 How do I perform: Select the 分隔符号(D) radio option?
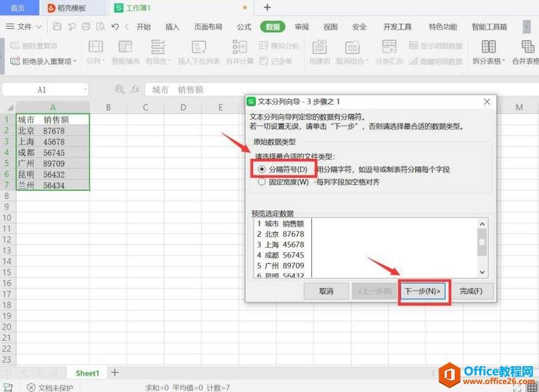pyautogui.click(x=262, y=169)
